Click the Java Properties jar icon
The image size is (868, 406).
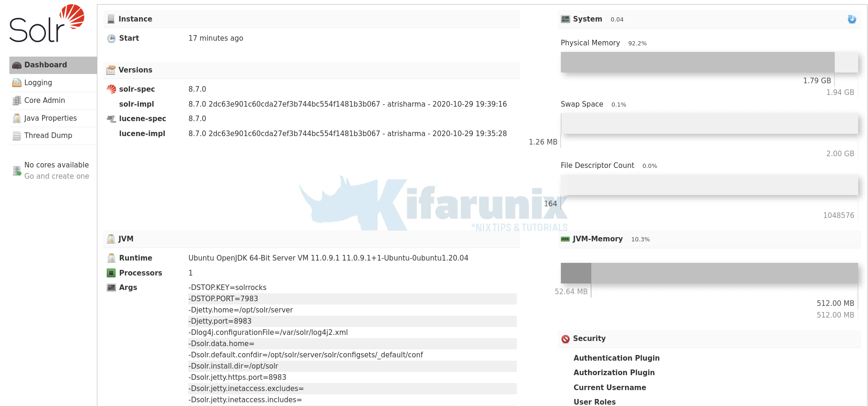coord(17,118)
